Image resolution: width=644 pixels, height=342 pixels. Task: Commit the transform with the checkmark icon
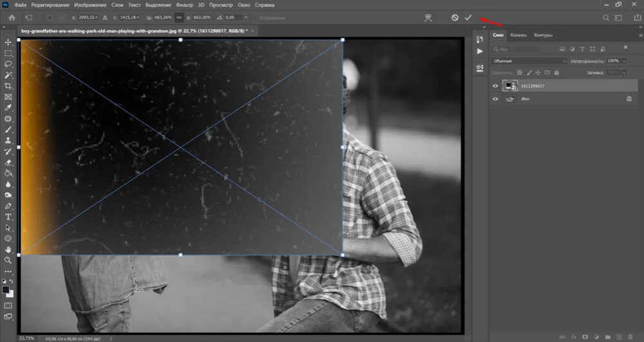coord(468,18)
